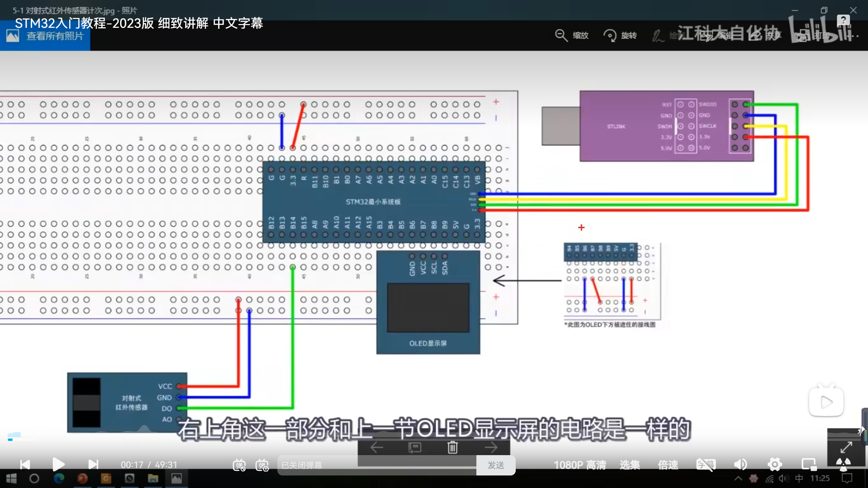Play the video
Screen dimensions: 868x488
pos(58,464)
